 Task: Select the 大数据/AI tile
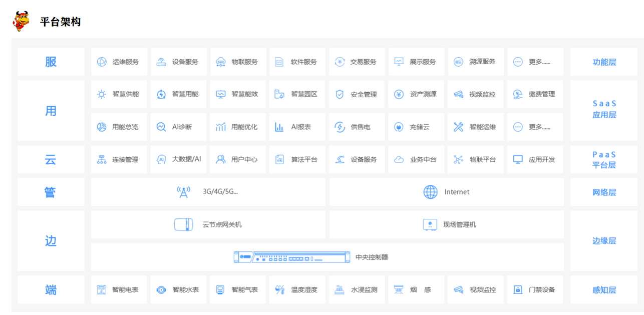(x=179, y=160)
